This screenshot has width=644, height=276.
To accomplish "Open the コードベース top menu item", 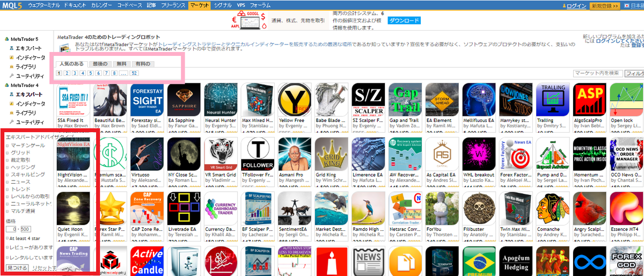I will click(x=130, y=5).
